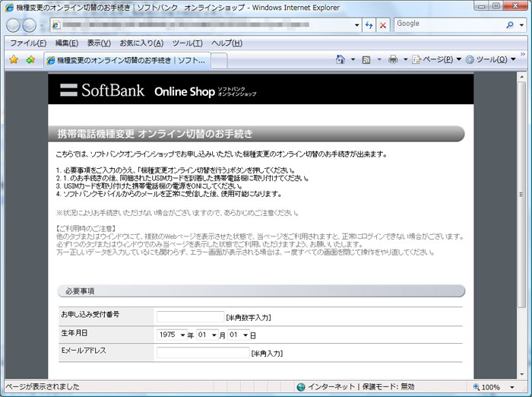
Task: Click the Home icon in command bar
Action: tap(340, 59)
